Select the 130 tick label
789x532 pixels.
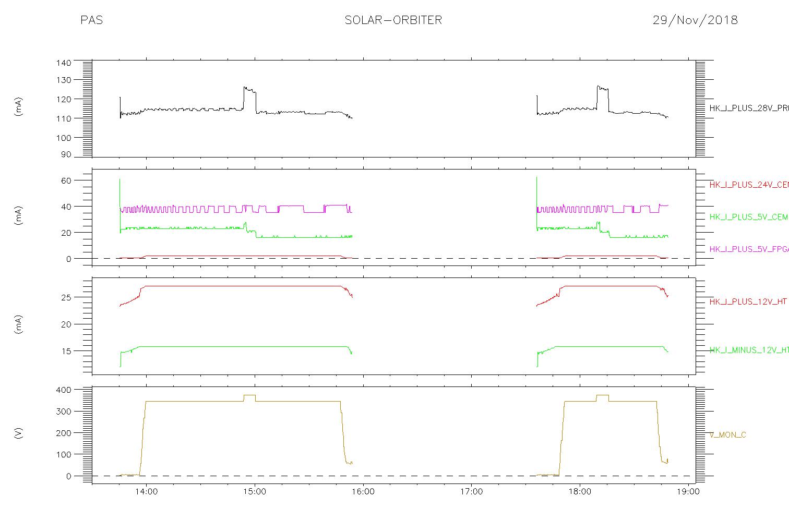[64, 80]
